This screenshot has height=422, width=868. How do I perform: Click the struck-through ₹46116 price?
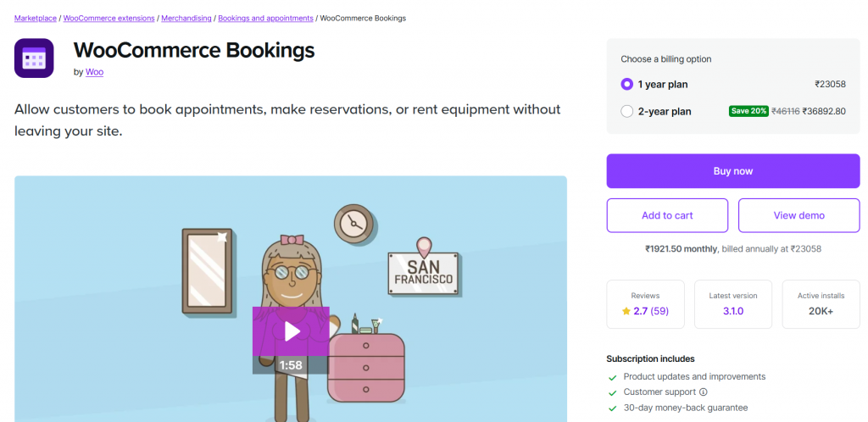[785, 111]
